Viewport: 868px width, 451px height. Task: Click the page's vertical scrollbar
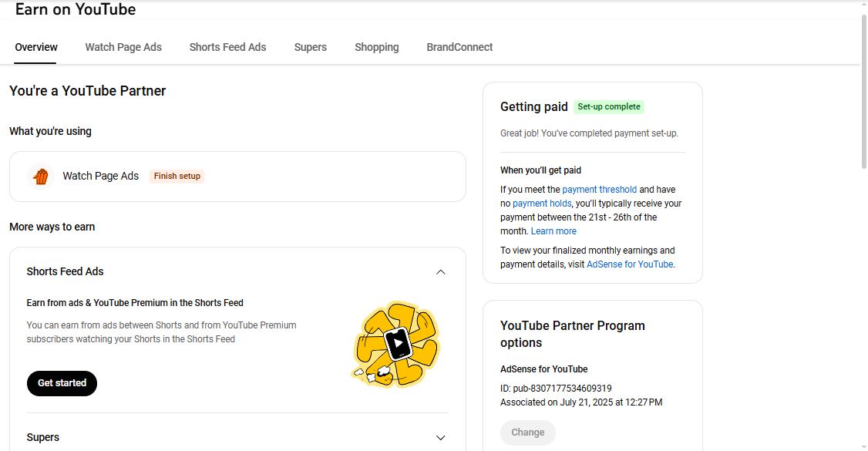coord(863,93)
